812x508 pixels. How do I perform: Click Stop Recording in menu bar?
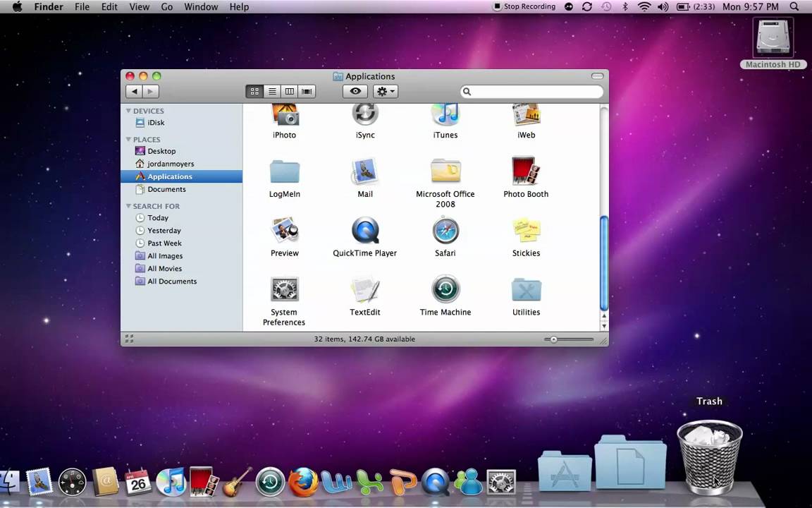pos(524,7)
